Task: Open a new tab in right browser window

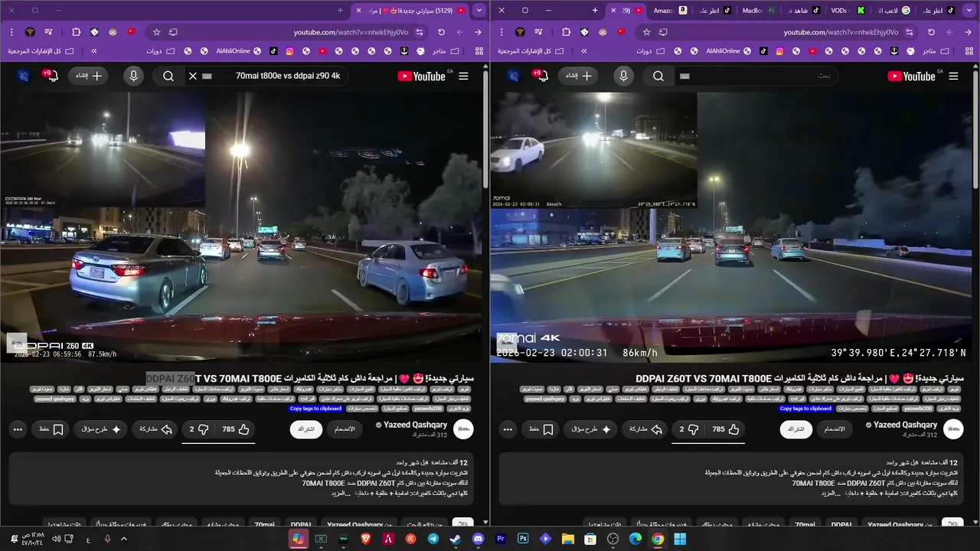Action: pyautogui.click(x=595, y=11)
